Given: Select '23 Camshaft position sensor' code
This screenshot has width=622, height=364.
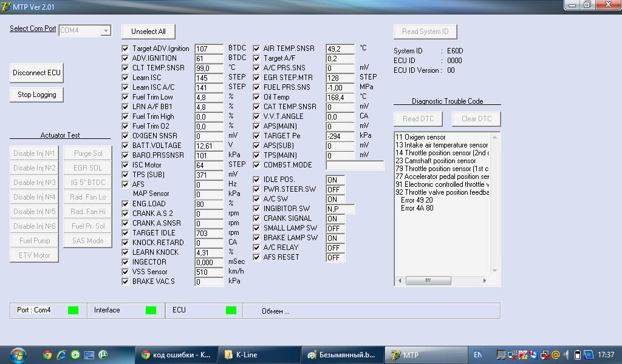Looking at the screenshot, I should [436, 161].
